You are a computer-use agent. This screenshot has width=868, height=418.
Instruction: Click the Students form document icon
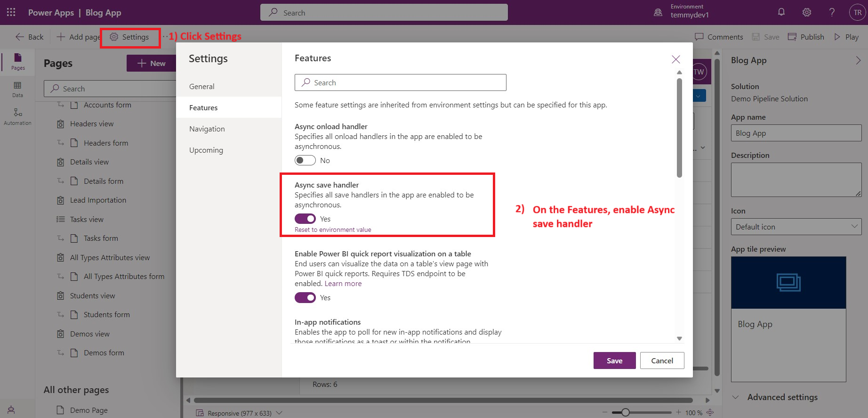pyautogui.click(x=74, y=315)
